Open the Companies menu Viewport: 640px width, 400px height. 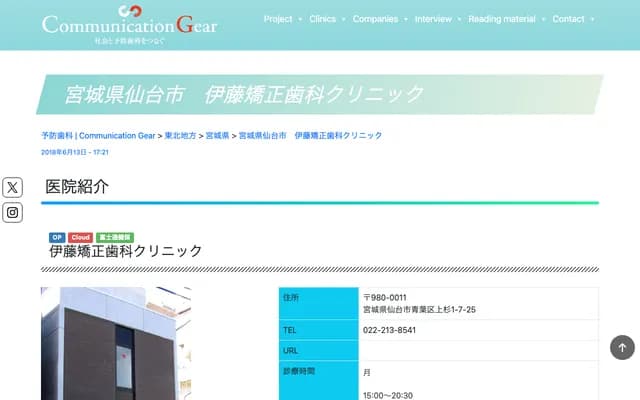(375, 19)
